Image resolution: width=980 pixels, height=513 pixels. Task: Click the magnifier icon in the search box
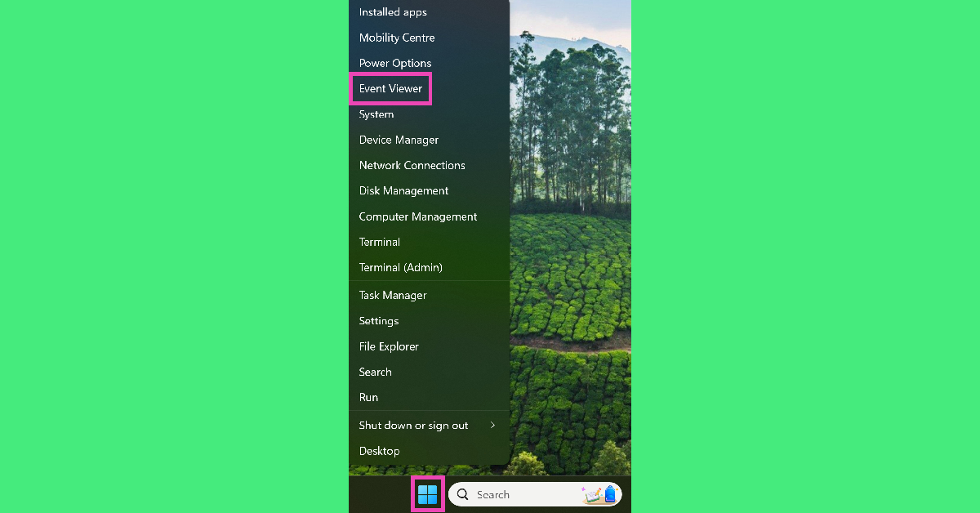[463, 494]
